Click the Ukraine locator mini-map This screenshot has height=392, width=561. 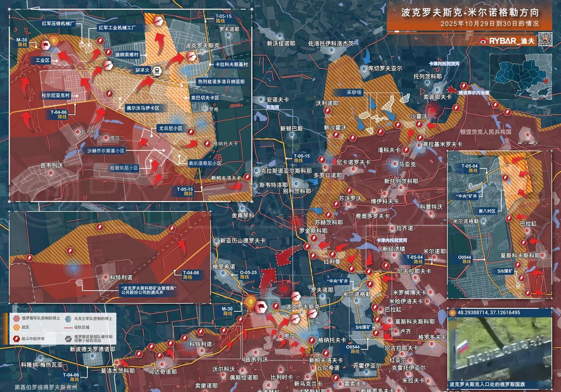click(520, 76)
